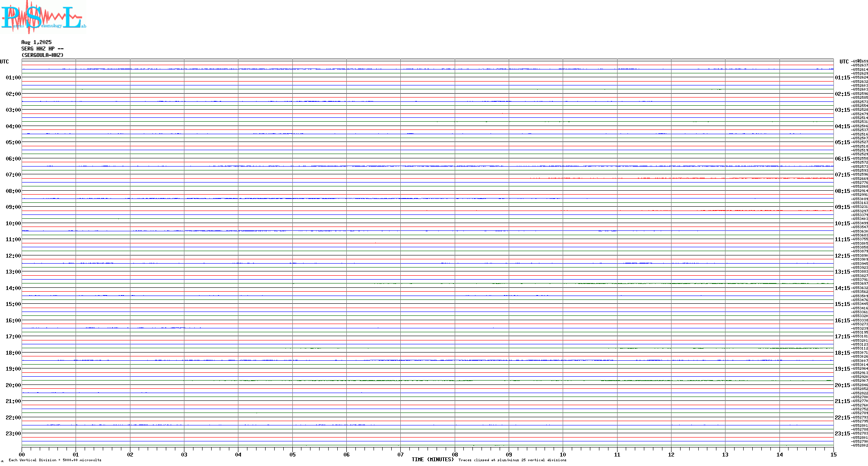Pick the 19:15 end-time label
The image size is (868, 466).
click(843, 369)
